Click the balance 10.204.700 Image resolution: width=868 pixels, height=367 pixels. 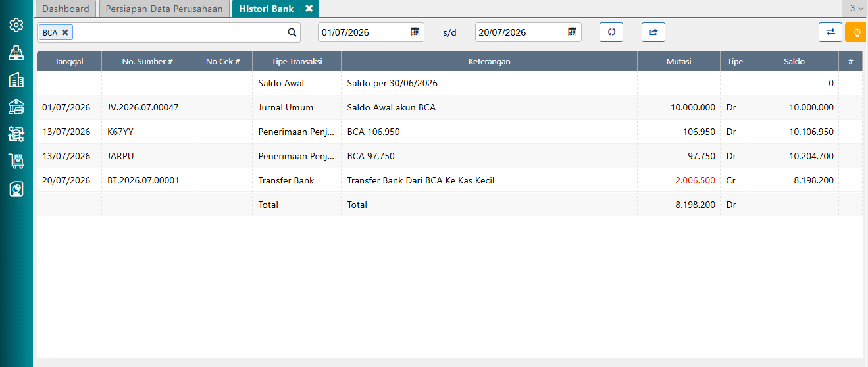pos(811,156)
